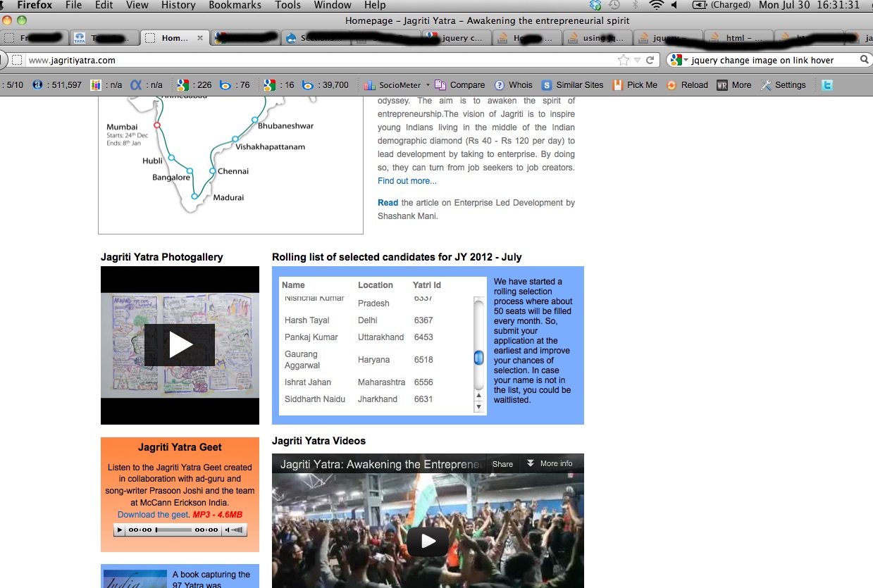
Task: Click the Yatri Id column header
Action: click(427, 285)
